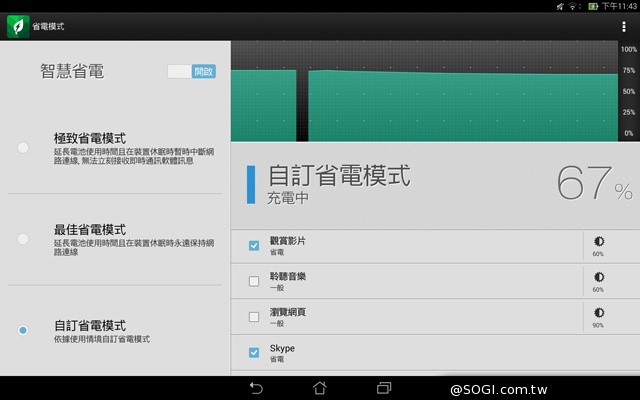Tap the 依據使用情境自訂省電模式 description
Screen dimensions: 640x400
point(102,339)
